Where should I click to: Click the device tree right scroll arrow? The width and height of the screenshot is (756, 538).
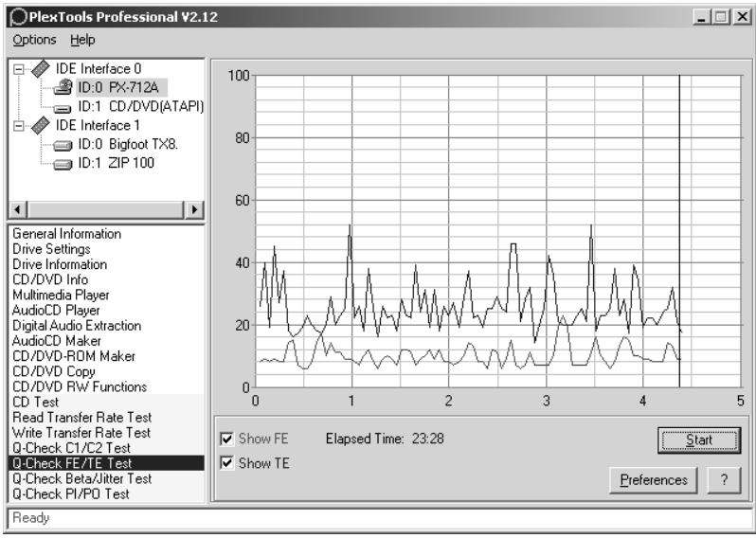point(194,209)
